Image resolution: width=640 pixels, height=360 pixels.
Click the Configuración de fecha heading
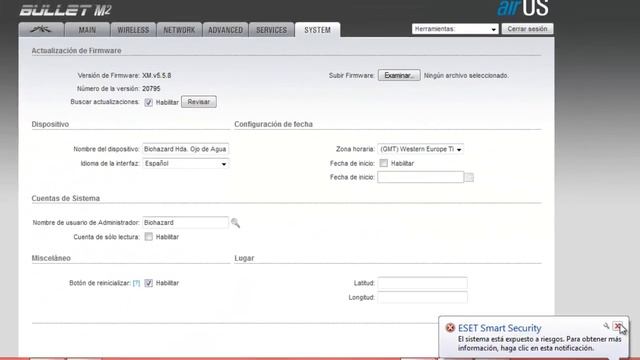point(273,124)
